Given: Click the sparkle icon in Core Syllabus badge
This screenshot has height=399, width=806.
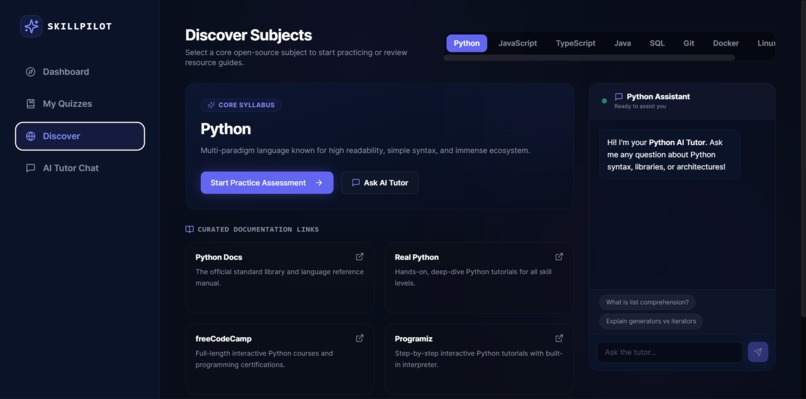Looking at the screenshot, I should [211, 105].
